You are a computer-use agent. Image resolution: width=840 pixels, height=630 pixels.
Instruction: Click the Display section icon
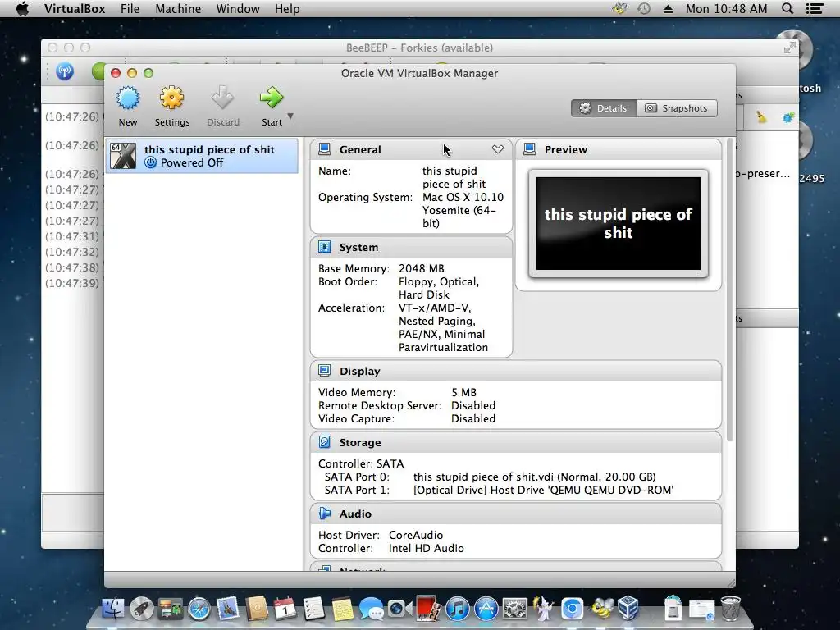pyautogui.click(x=325, y=370)
